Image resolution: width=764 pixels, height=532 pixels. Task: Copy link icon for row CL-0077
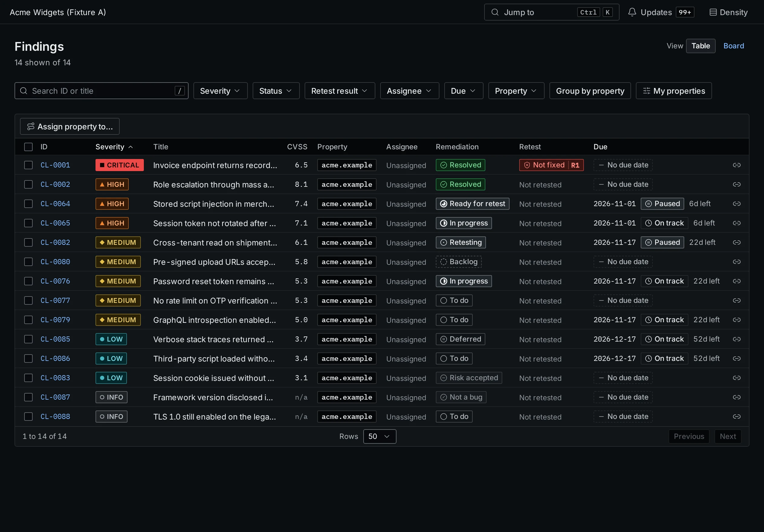pos(736,300)
